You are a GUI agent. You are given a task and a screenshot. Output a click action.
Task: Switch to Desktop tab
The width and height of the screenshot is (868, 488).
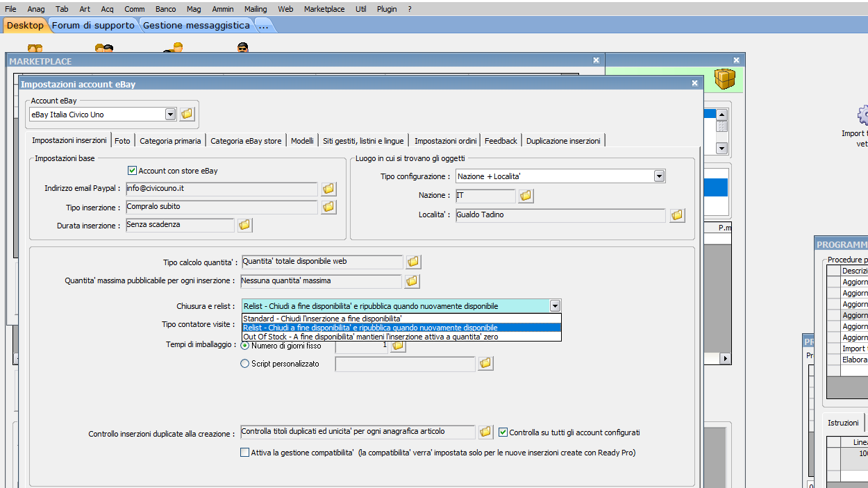click(25, 25)
